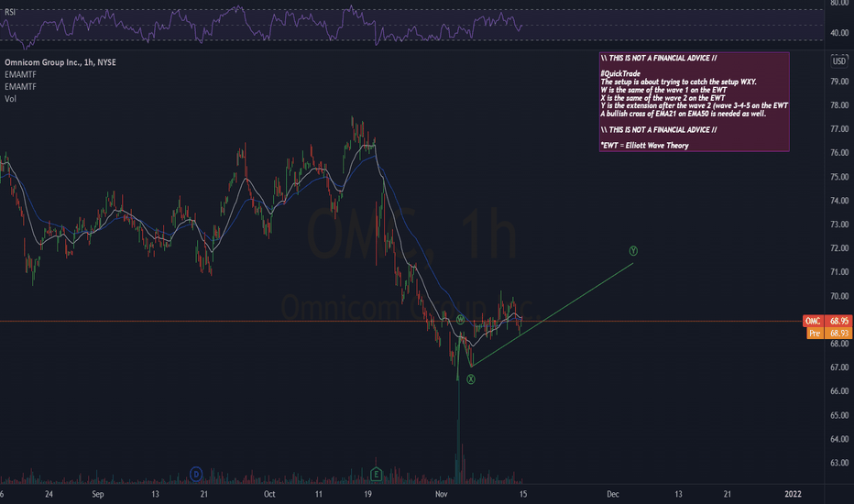Click the OMC price tag 68.95
854x504 pixels.
pos(827,321)
